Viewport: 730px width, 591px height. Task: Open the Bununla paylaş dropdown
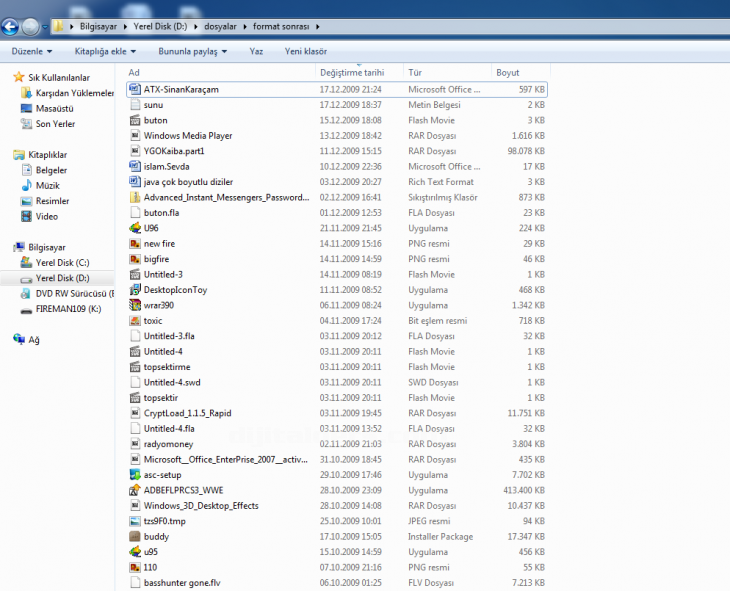pyautogui.click(x=192, y=50)
